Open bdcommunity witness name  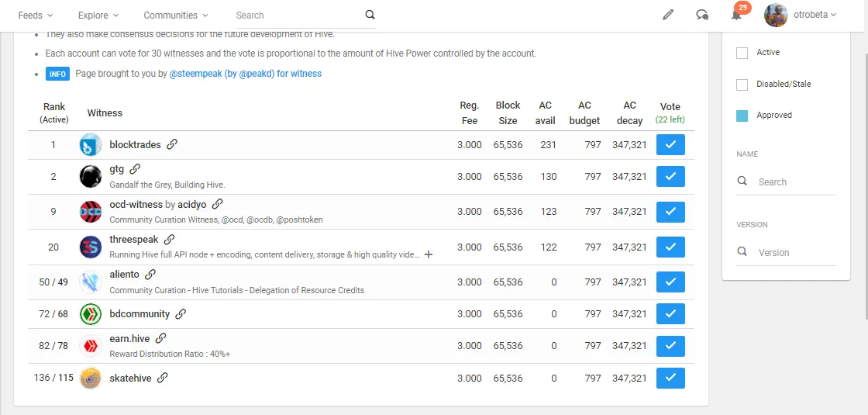pyautogui.click(x=139, y=314)
